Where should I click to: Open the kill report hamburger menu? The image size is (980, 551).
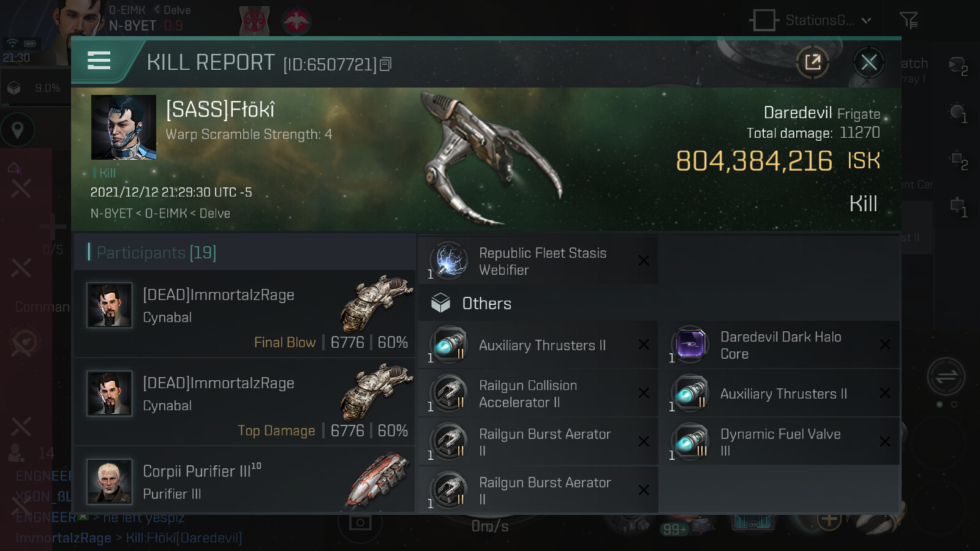tap(99, 61)
